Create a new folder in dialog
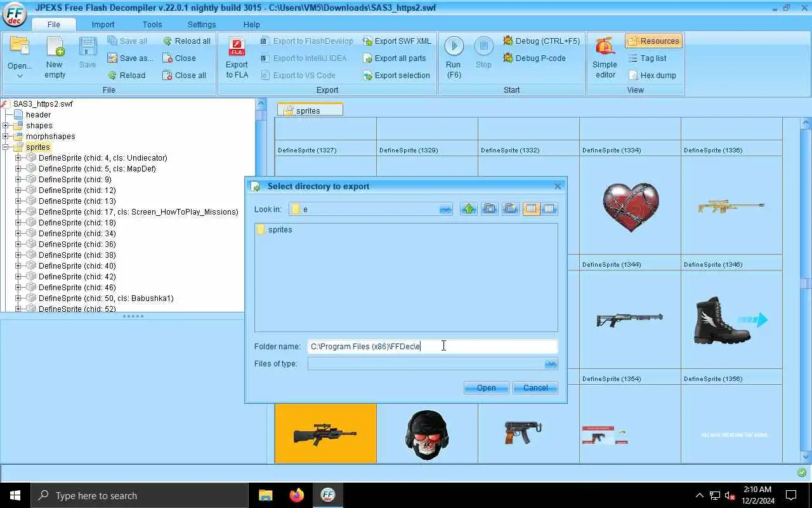Viewport: 812px width, 508px height. pyautogui.click(x=511, y=209)
